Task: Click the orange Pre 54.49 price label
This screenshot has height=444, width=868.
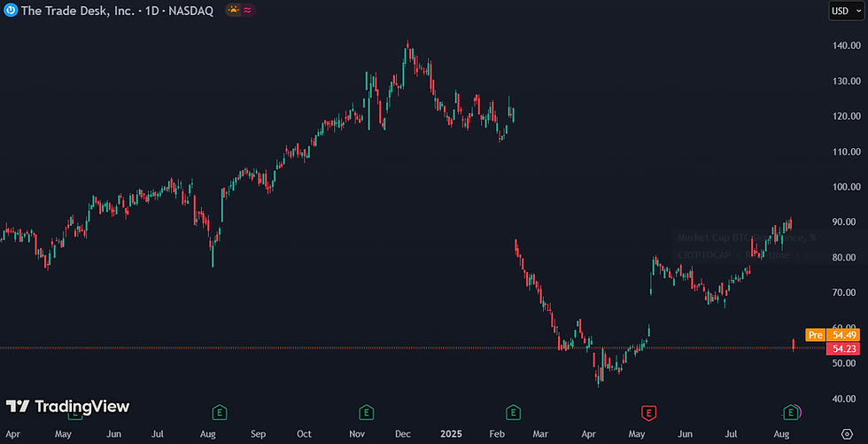Action: pyautogui.click(x=832, y=335)
